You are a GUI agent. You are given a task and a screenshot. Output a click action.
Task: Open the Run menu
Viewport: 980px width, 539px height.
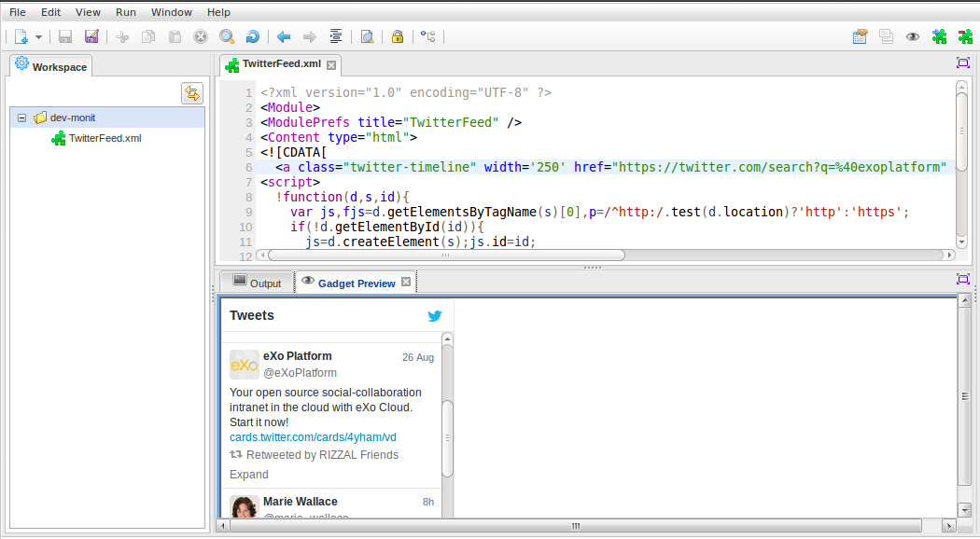pyautogui.click(x=126, y=12)
